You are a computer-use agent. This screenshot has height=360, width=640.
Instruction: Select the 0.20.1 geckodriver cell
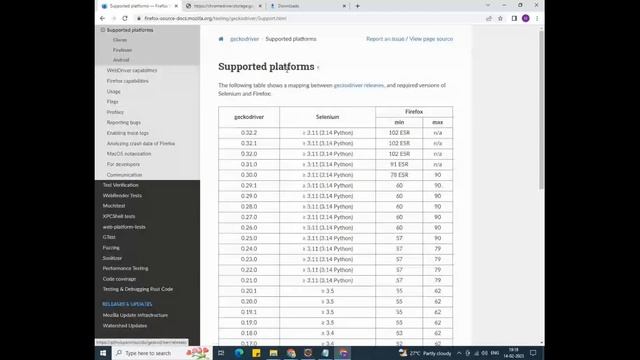[x=249, y=291]
